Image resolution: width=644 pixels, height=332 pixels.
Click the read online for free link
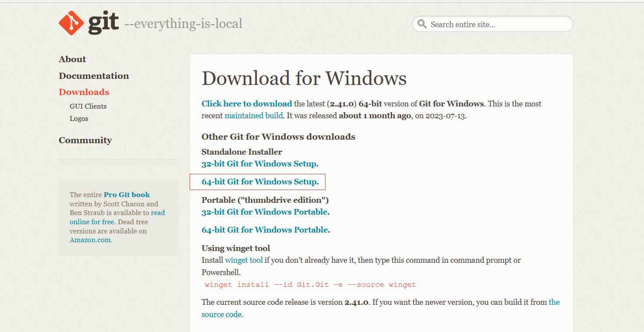[92, 222]
